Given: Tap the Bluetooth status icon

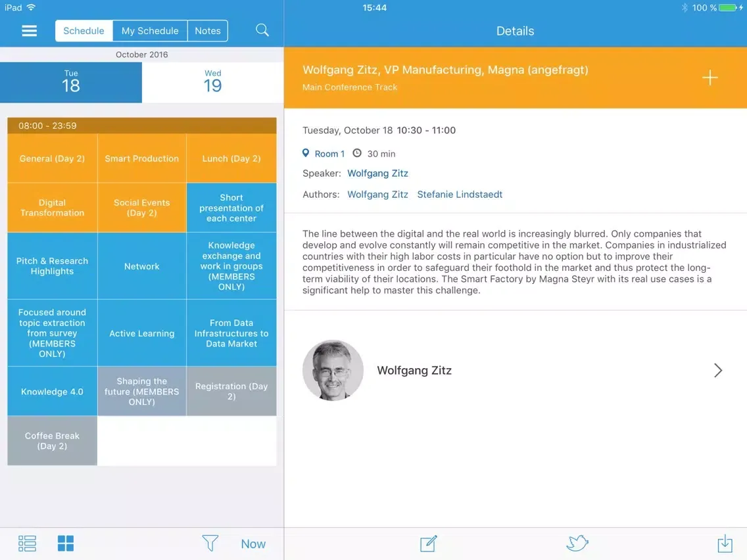Looking at the screenshot, I should (x=684, y=8).
